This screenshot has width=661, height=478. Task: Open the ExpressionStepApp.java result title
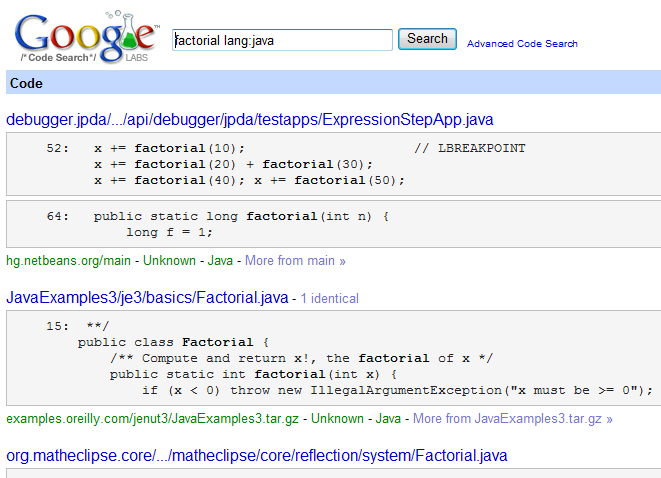[x=250, y=120]
